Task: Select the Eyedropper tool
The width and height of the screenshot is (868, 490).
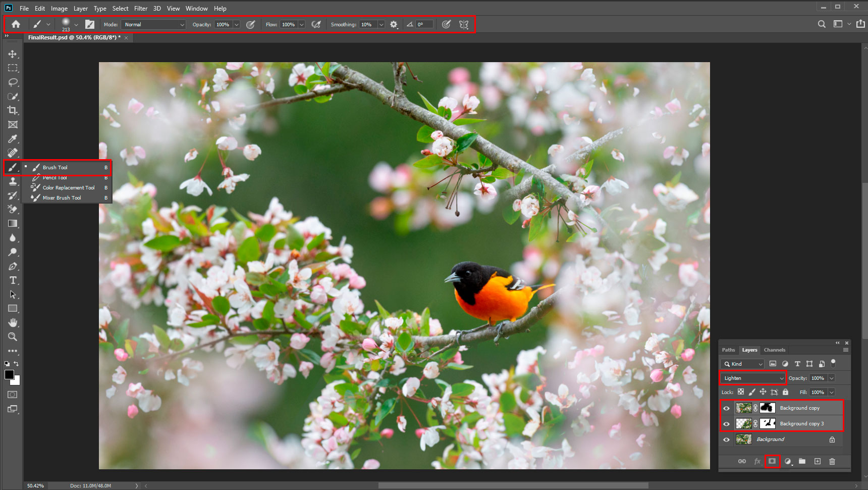Action: (x=13, y=139)
